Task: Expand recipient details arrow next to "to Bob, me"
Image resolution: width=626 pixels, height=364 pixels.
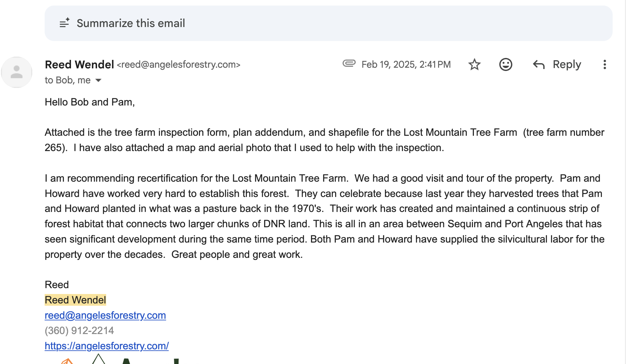Action: (x=98, y=80)
